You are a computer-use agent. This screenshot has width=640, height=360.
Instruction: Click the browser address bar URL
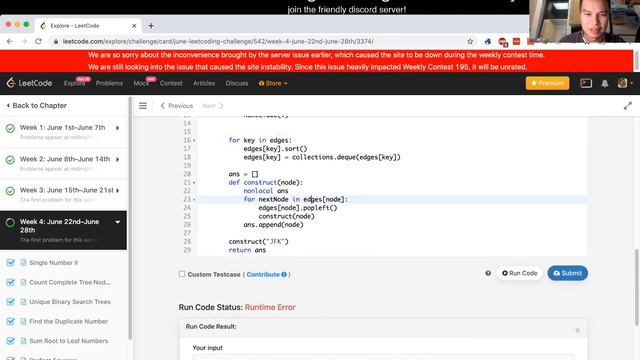(218, 41)
